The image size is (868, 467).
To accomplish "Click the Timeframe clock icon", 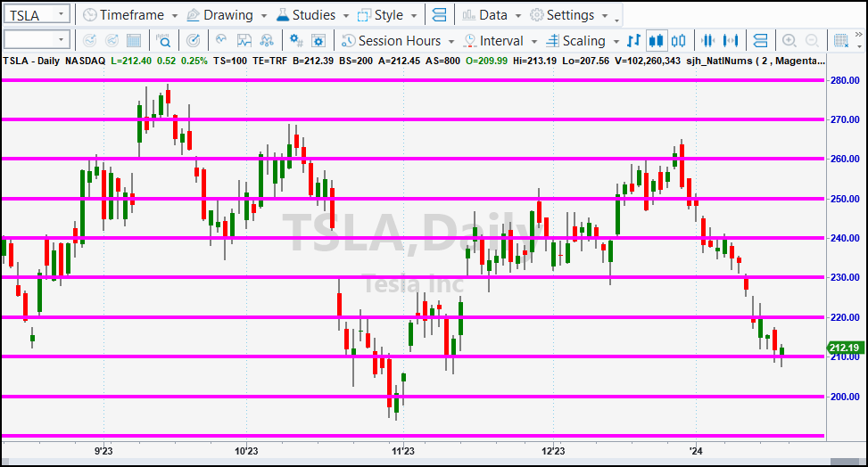I will click(x=90, y=15).
